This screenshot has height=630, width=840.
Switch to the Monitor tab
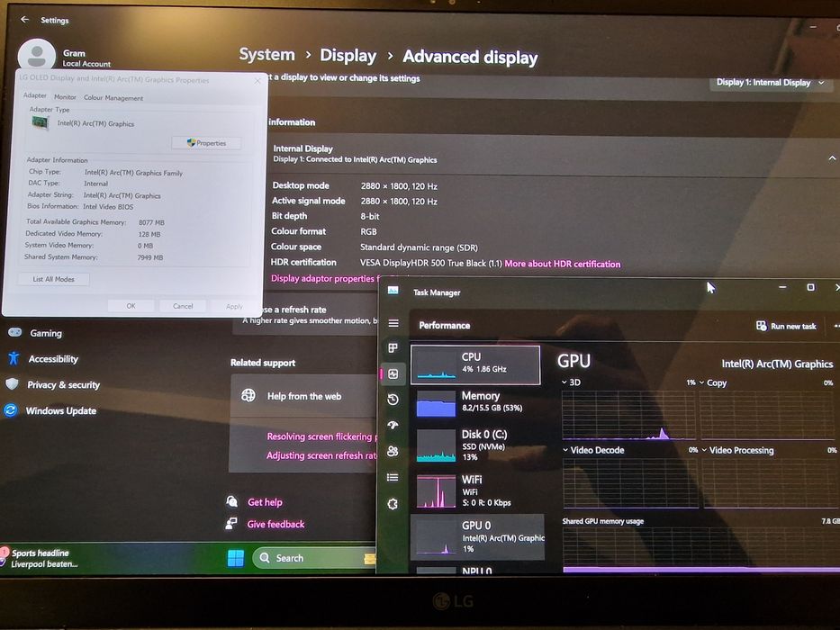pos(65,97)
